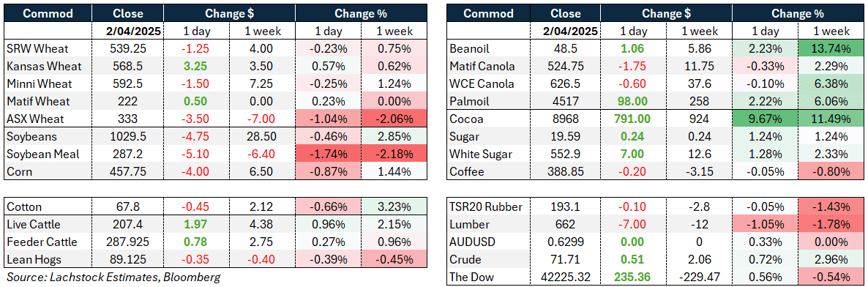Select left table Change % header
Image resolution: width=868 pixels, height=287 pixels.
click(360, 13)
